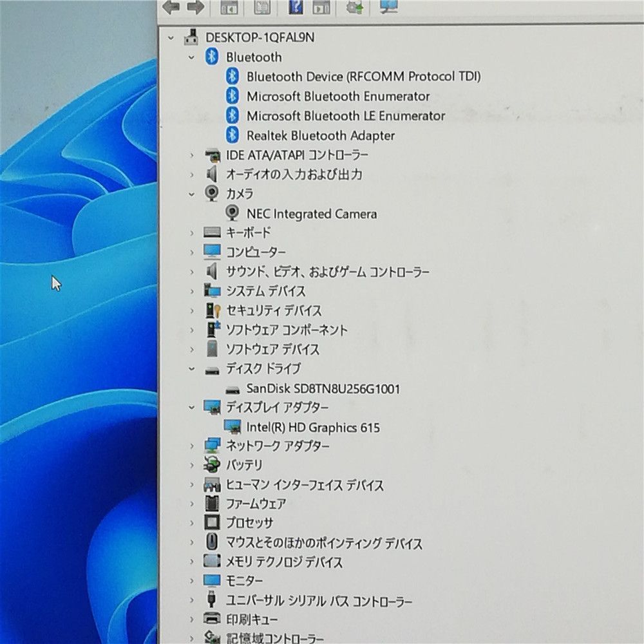Collapse the Bluetooth category

(x=191, y=57)
